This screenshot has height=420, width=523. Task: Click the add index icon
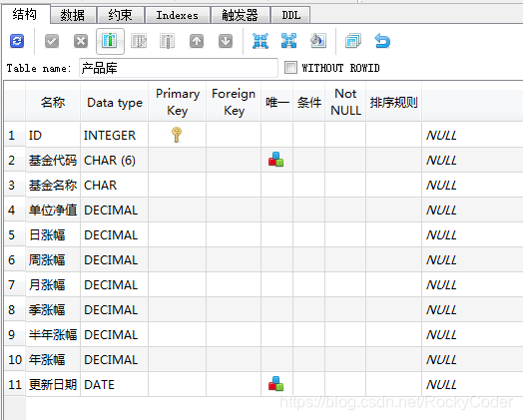pyautogui.click(x=318, y=41)
